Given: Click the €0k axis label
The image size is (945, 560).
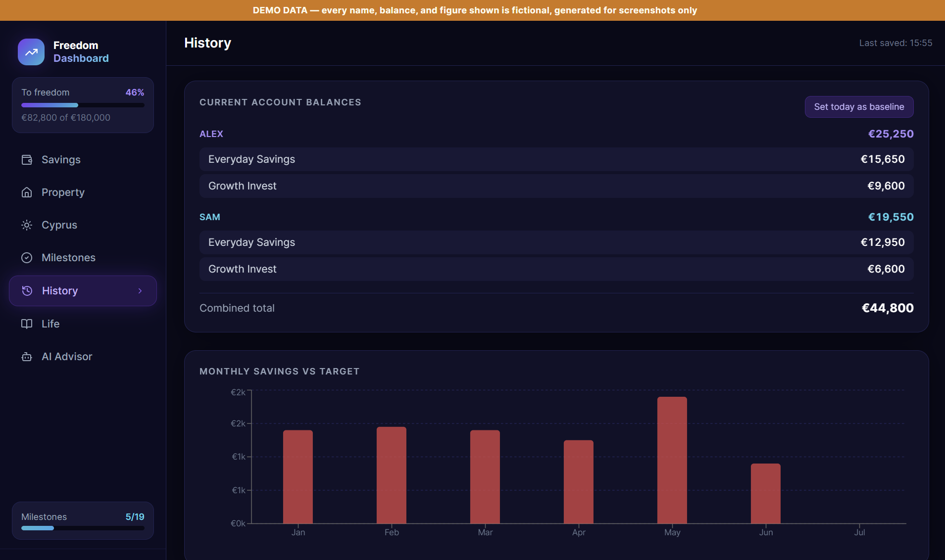Looking at the screenshot, I should (x=238, y=523).
